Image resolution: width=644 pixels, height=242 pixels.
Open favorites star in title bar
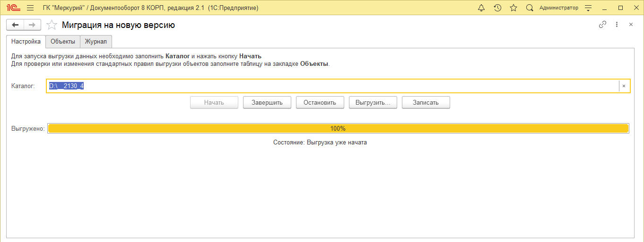[x=513, y=8]
